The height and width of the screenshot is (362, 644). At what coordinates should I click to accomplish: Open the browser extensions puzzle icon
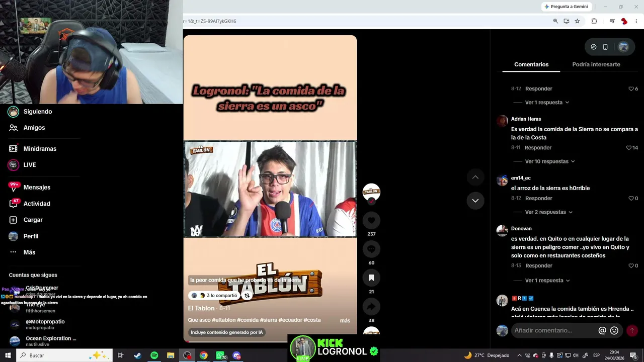point(594,21)
